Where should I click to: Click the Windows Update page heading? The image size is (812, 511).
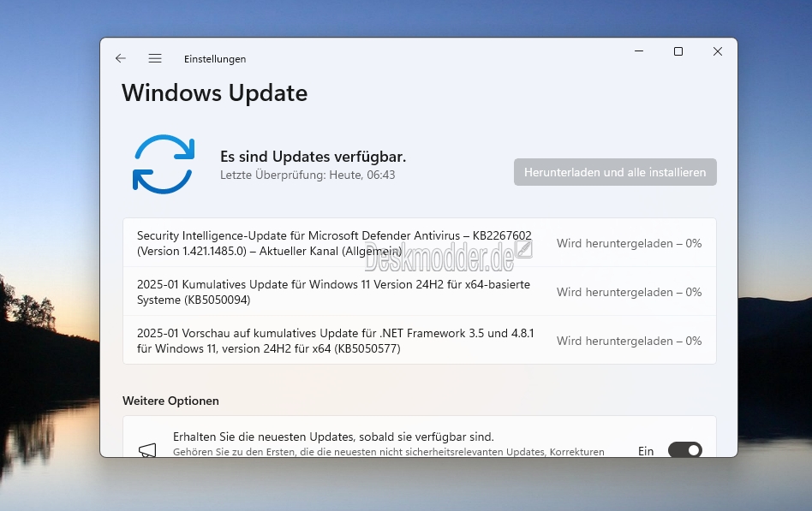tap(214, 93)
